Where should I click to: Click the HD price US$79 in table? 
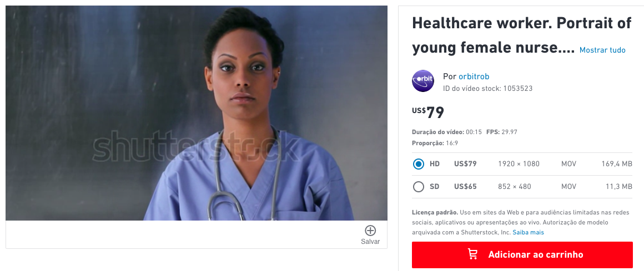tap(465, 164)
